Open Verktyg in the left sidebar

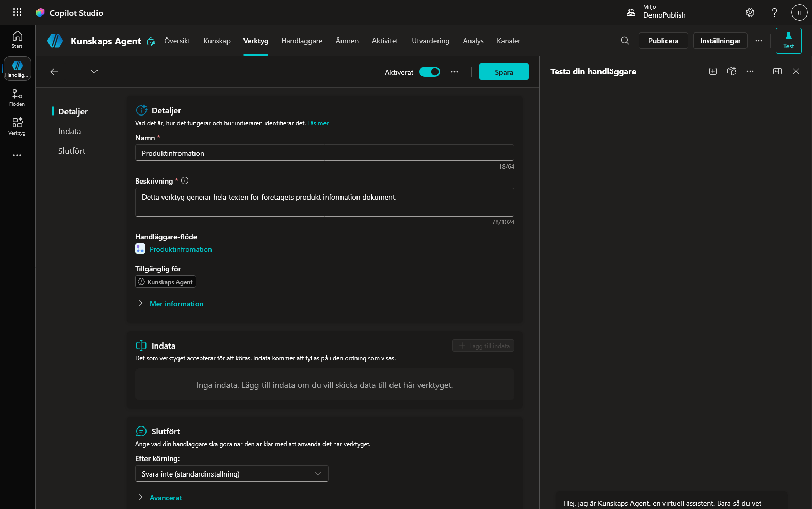click(17, 126)
